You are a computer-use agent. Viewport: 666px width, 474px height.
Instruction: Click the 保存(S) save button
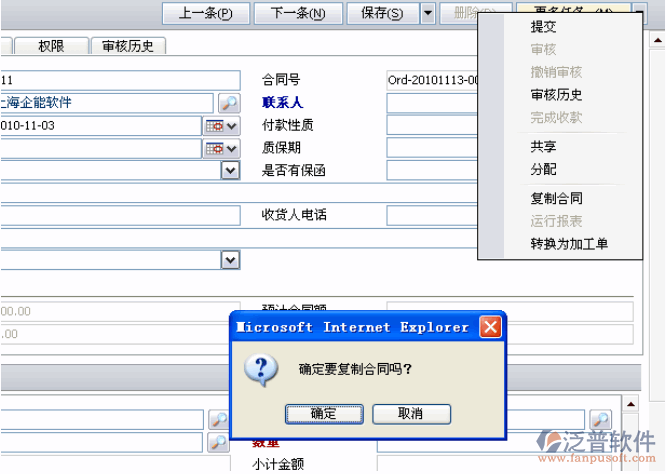[382, 13]
